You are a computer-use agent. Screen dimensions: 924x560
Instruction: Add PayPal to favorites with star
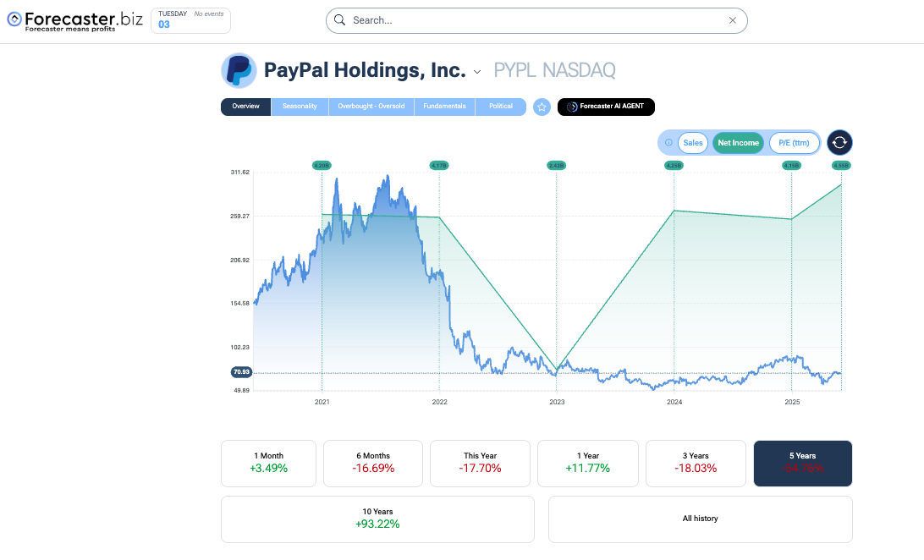coord(542,107)
